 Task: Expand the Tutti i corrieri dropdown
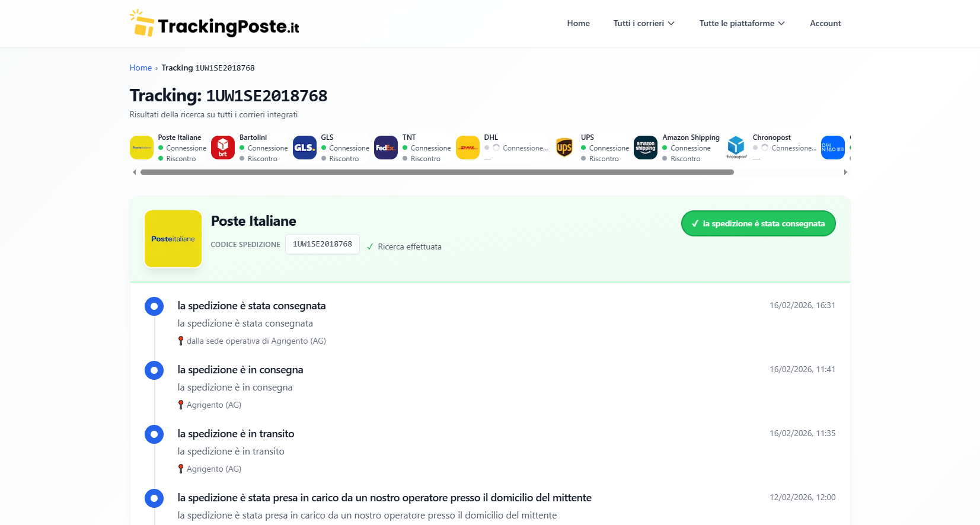(x=644, y=23)
